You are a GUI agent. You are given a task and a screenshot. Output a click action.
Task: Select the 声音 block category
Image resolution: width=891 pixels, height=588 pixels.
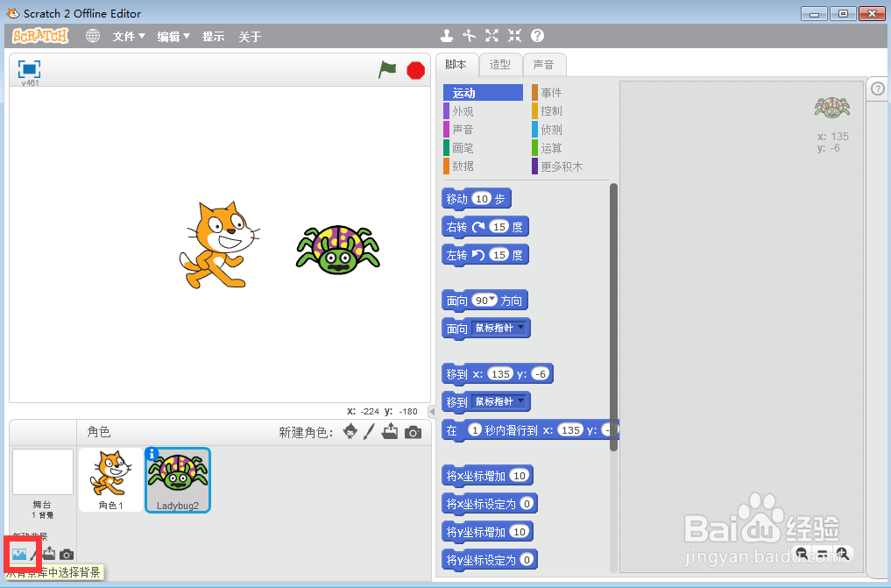coord(483,130)
